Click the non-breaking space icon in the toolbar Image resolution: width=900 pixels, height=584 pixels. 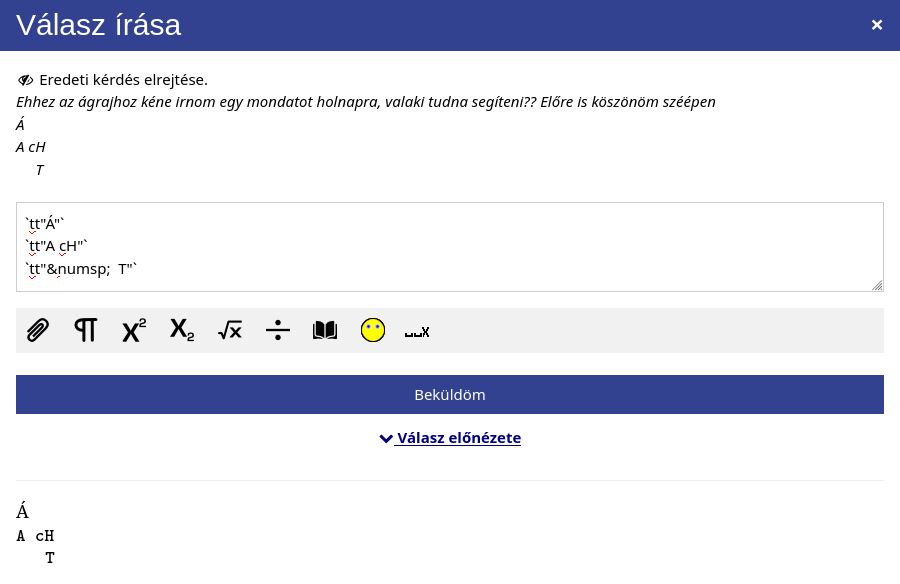417,332
